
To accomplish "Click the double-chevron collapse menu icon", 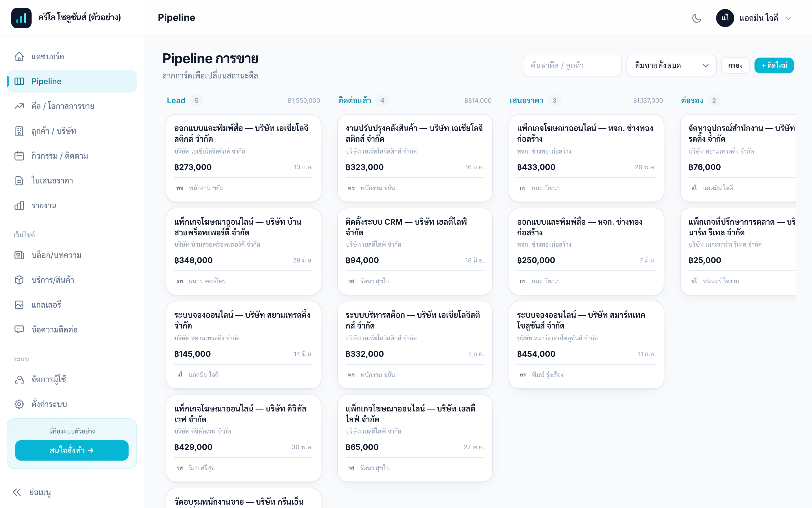I will (x=17, y=492).
